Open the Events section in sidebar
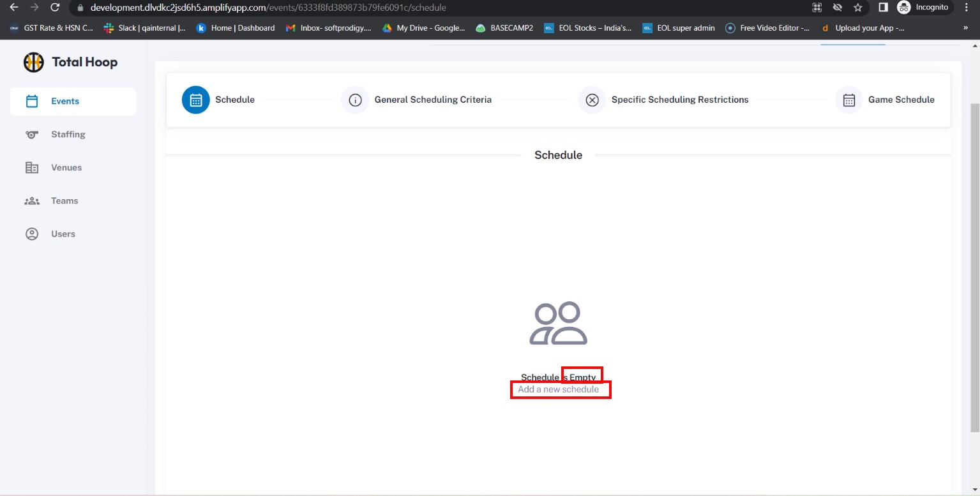 [x=73, y=101]
